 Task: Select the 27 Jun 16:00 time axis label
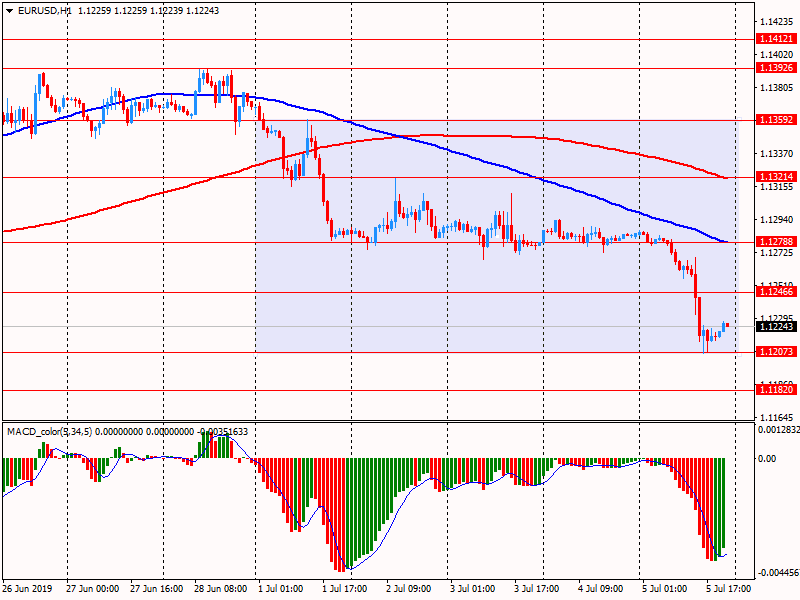coord(157,589)
